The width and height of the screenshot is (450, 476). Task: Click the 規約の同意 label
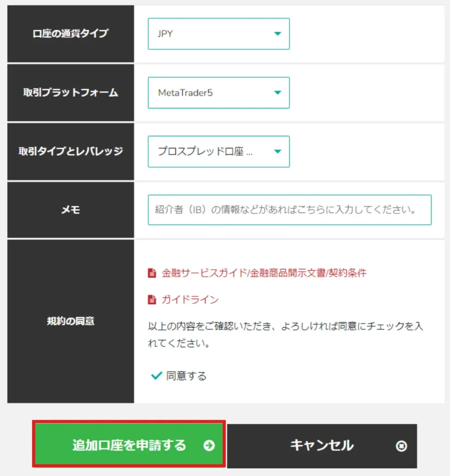[x=71, y=321]
